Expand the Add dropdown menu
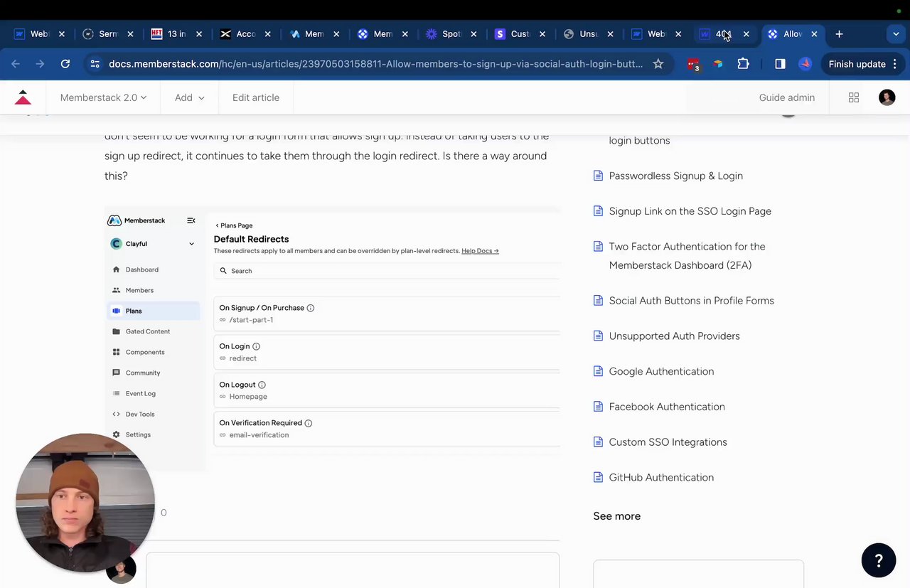The width and height of the screenshot is (910, 588). tap(190, 97)
